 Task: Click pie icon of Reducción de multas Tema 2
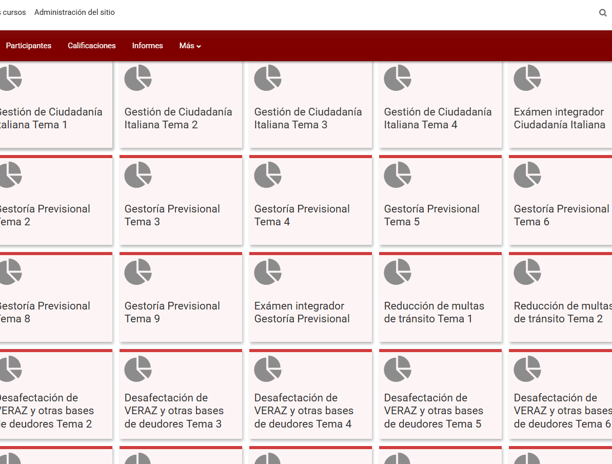click(x=527, y=272)
